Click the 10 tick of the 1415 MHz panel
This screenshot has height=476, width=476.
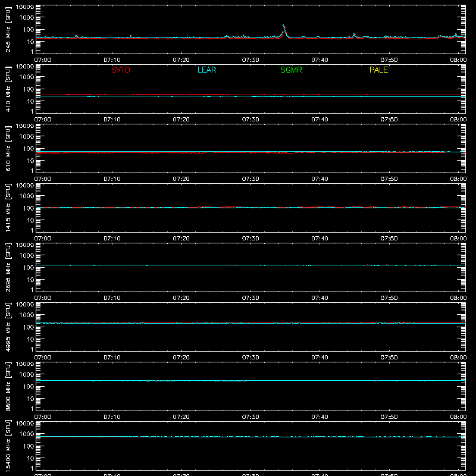click(x=30, y=220)
